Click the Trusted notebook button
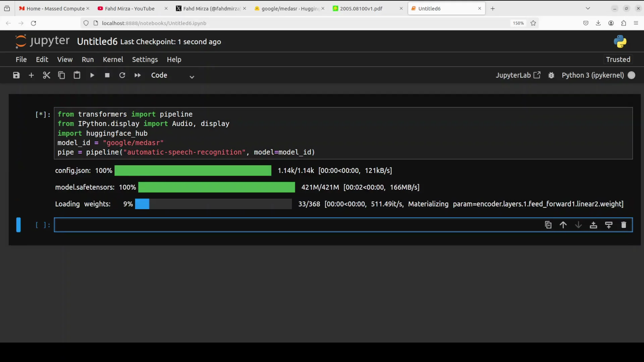The image size is (644, 362). coord(618,59)
